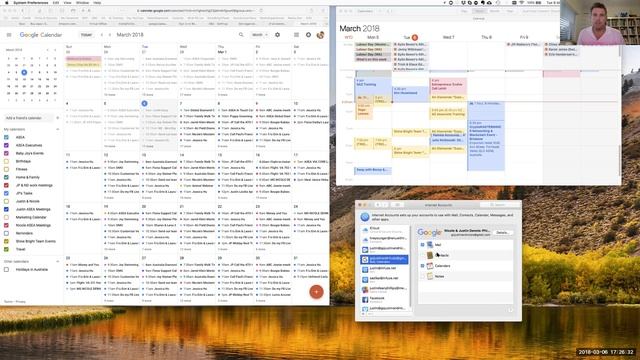Enable Holidays in Australia checkbox

pyautogui.click(x=6, y=269)
